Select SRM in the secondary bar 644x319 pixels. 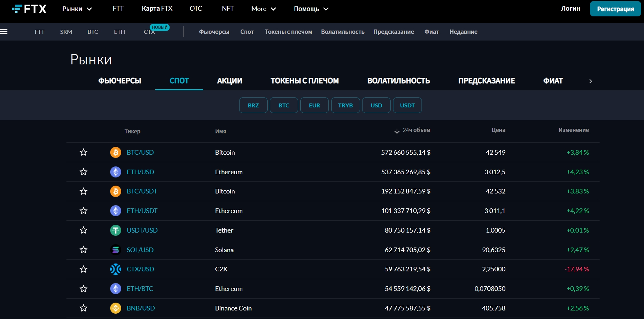point(66,32)
